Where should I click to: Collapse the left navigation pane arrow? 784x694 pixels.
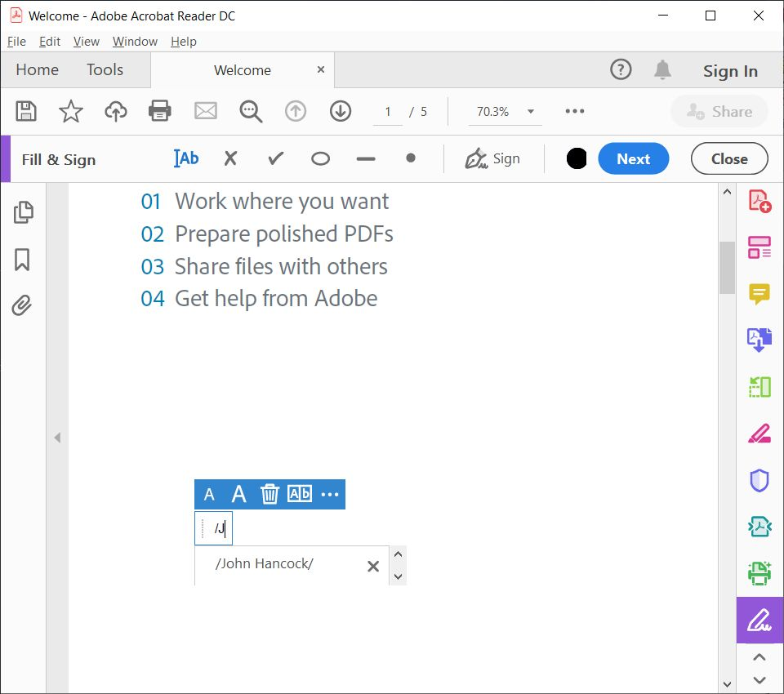[57, 438]
